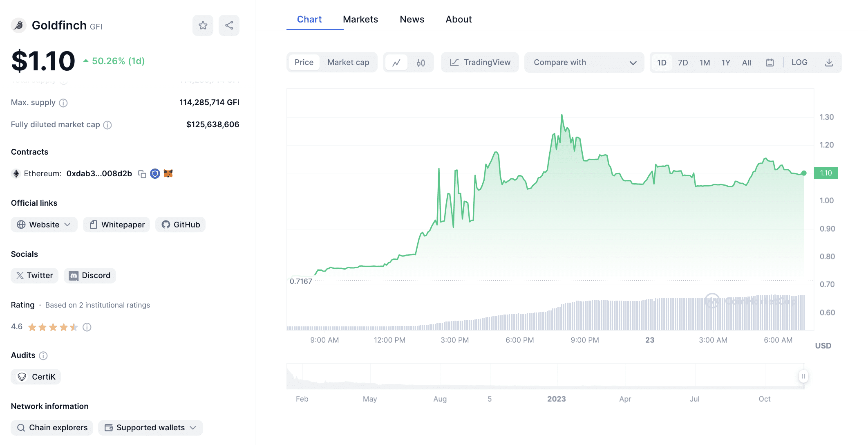Show Audits info tooltip
The width and height of the screenshot is (868, 445).
(x=43, y=355)
